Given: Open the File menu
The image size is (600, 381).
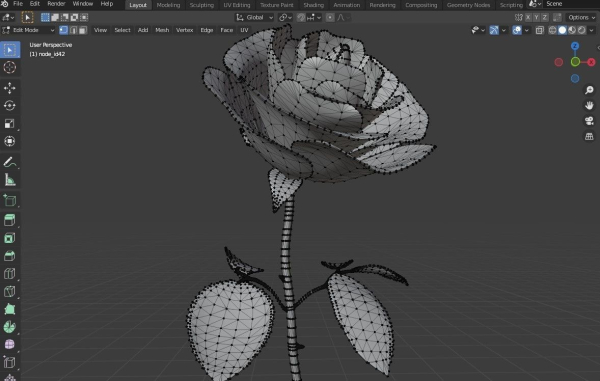Looking at the screenshot, I should (18, 4).
